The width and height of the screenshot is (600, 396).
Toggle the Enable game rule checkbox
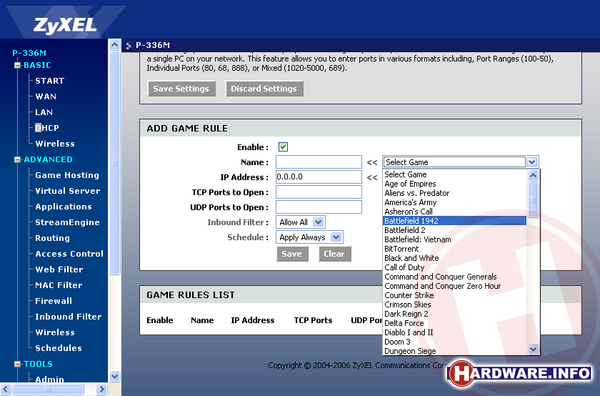pyautogui.click(x=283, y=147)
